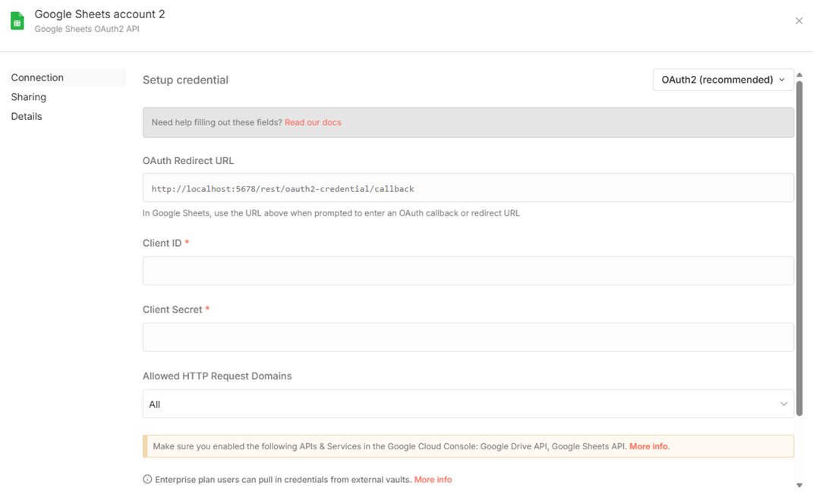This screenshot has width=813, height=504.
Task: Click the OAuth Redirect URL field to copy
Action: coord(468,188)
